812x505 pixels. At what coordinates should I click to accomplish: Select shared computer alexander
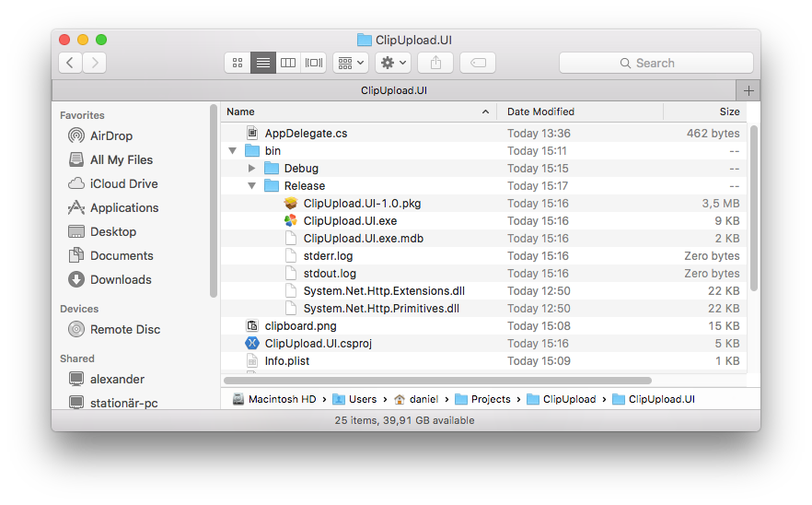click(x=106, y=379)
